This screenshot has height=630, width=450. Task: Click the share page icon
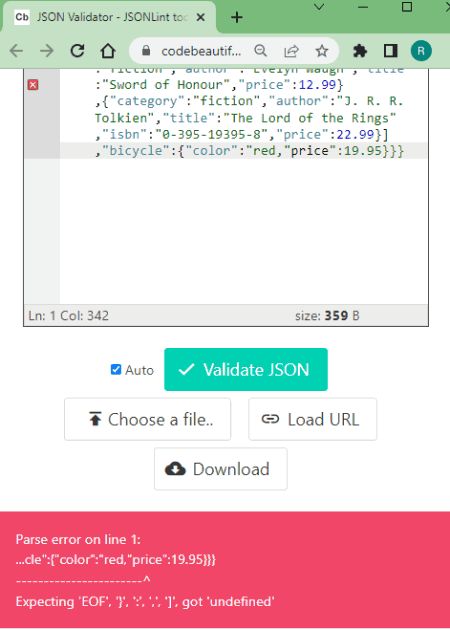coord(291,51)
